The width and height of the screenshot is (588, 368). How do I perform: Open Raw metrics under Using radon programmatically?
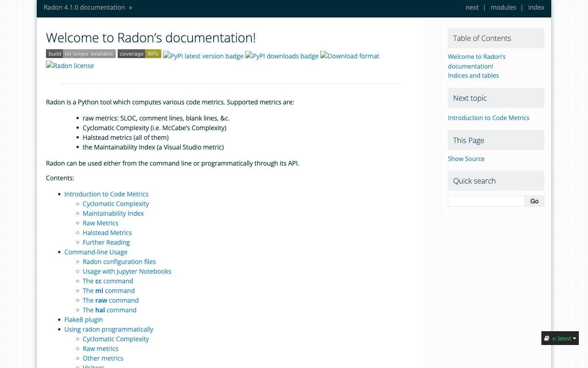100,349
